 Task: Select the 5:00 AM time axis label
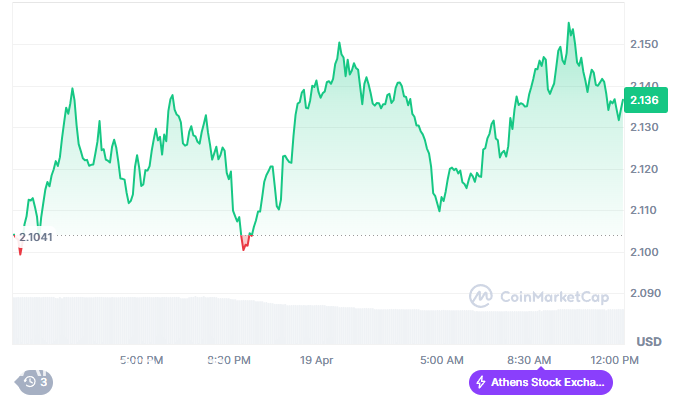click(441, 360)
